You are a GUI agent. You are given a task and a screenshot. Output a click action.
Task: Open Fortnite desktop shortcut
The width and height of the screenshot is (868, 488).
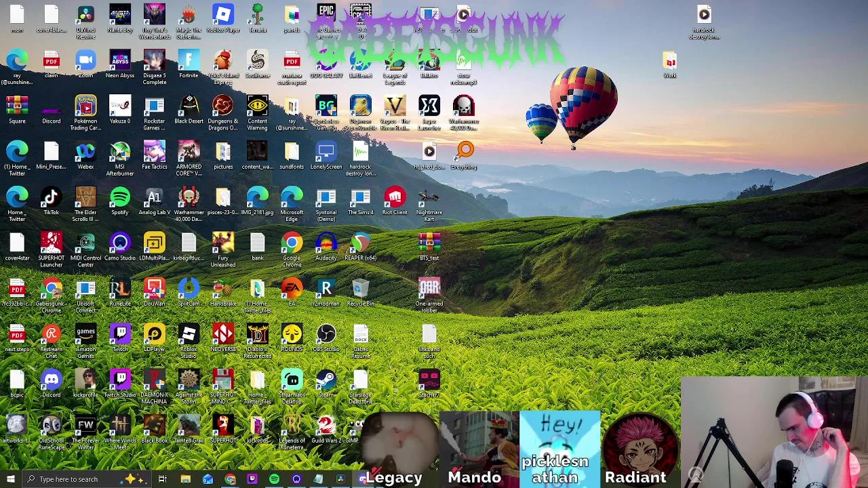pos(189,64)
